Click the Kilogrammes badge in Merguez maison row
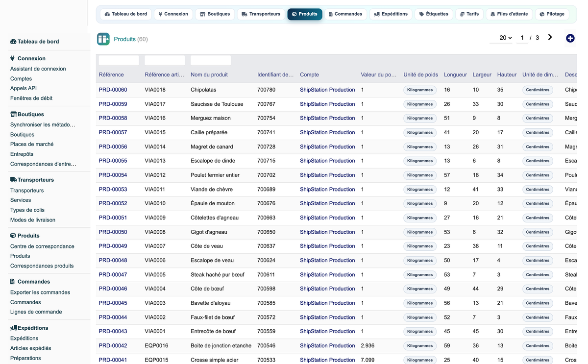This screenshot has height=364, width=588. click(x=420, y=118)
